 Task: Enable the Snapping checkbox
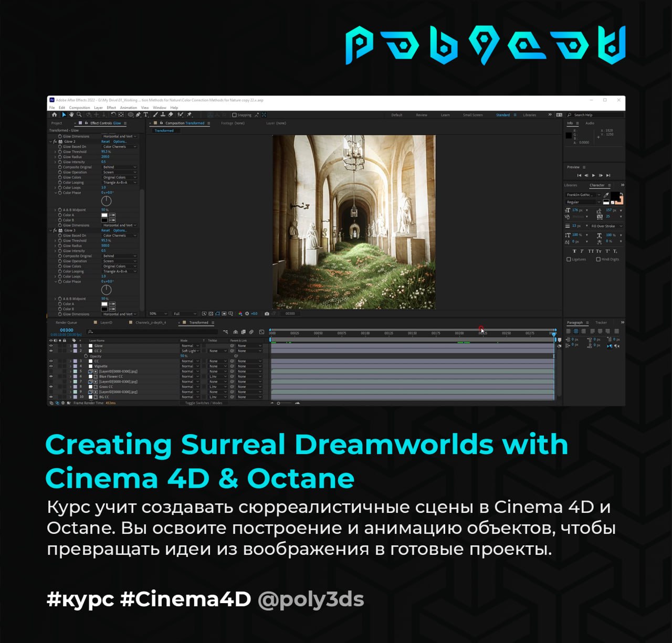[234, 114]
